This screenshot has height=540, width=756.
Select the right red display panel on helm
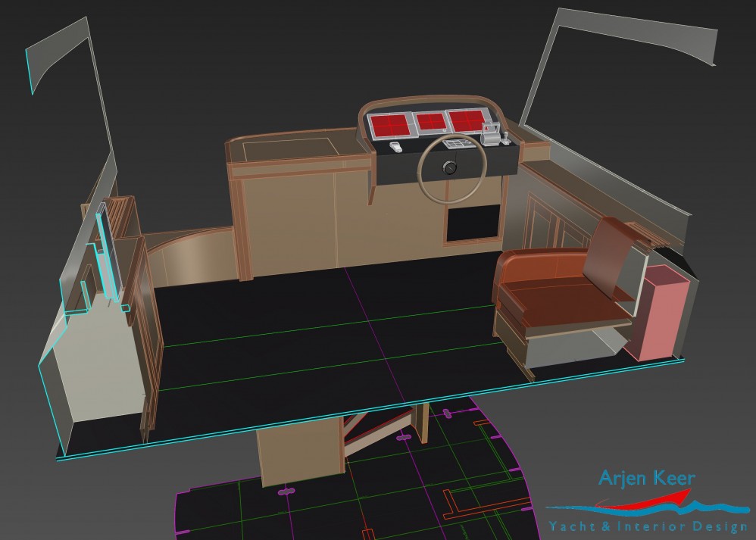466,120
